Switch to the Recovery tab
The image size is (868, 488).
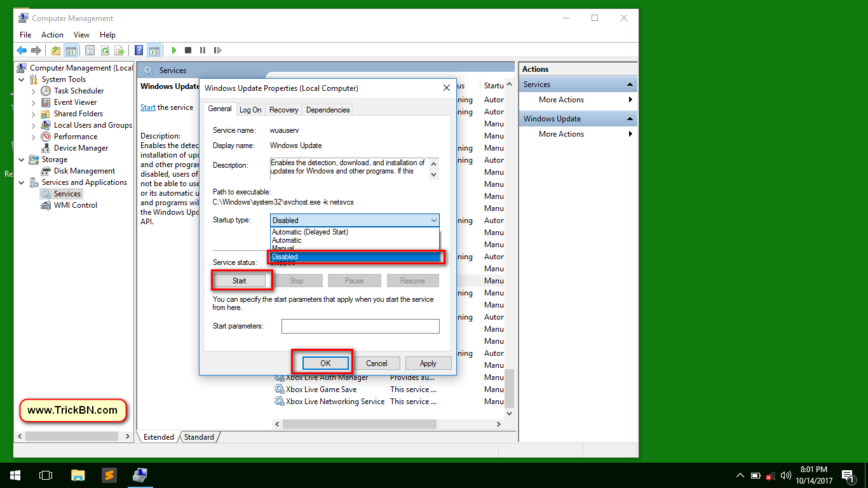[x=283, y=110]
